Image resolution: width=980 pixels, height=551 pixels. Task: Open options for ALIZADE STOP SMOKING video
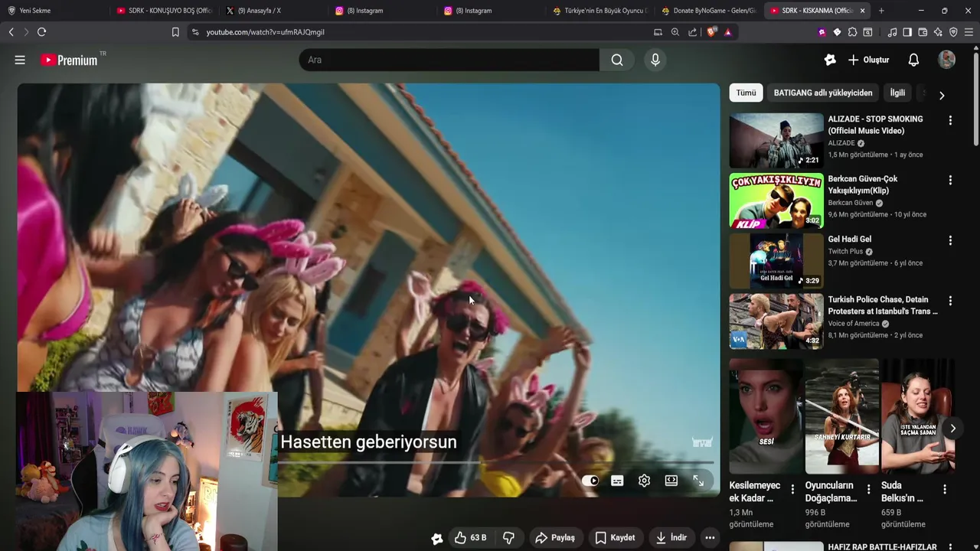tap(950, 120)
